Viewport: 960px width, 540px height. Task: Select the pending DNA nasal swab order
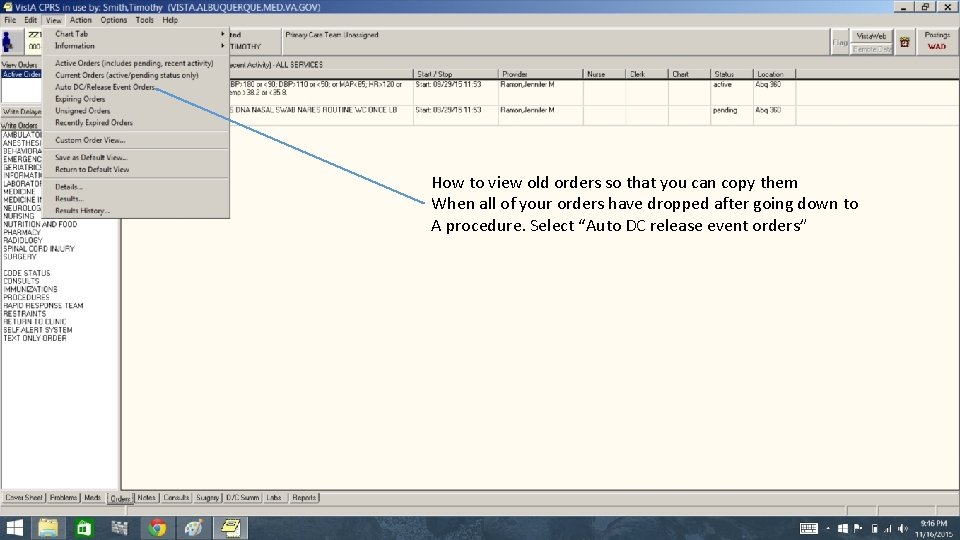513,114
